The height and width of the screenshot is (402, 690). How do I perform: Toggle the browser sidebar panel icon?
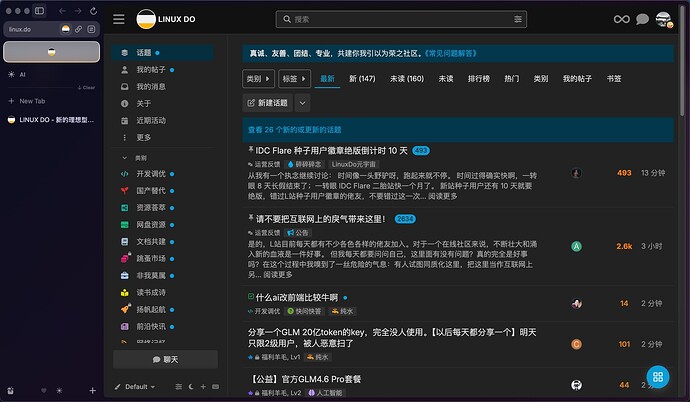(x=39, y=11)
